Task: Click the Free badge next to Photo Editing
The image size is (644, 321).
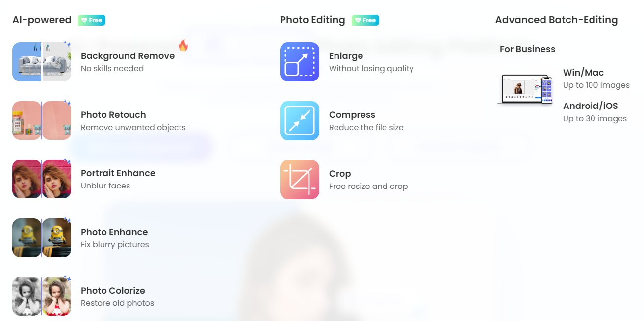Action: 365,20
